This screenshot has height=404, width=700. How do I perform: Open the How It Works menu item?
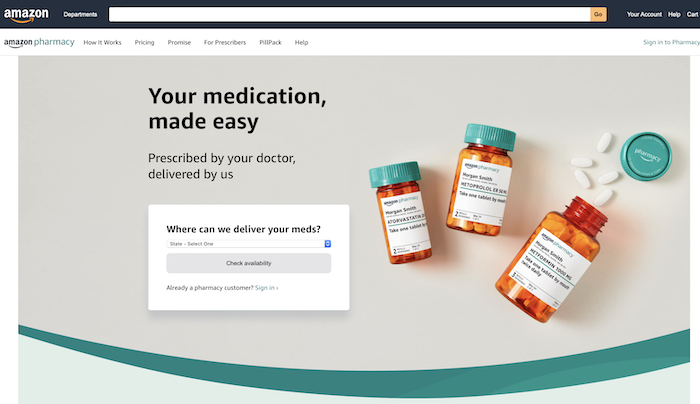pyautogui.click(x=102, y=42)
